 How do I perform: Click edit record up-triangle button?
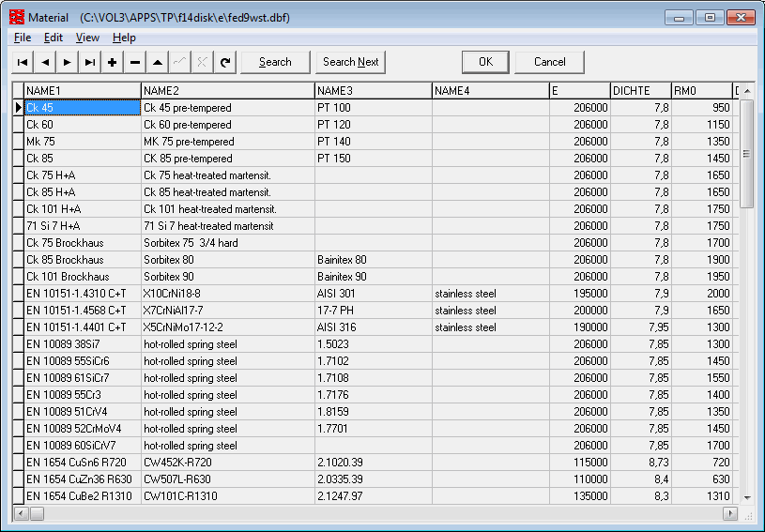(158, 62)
